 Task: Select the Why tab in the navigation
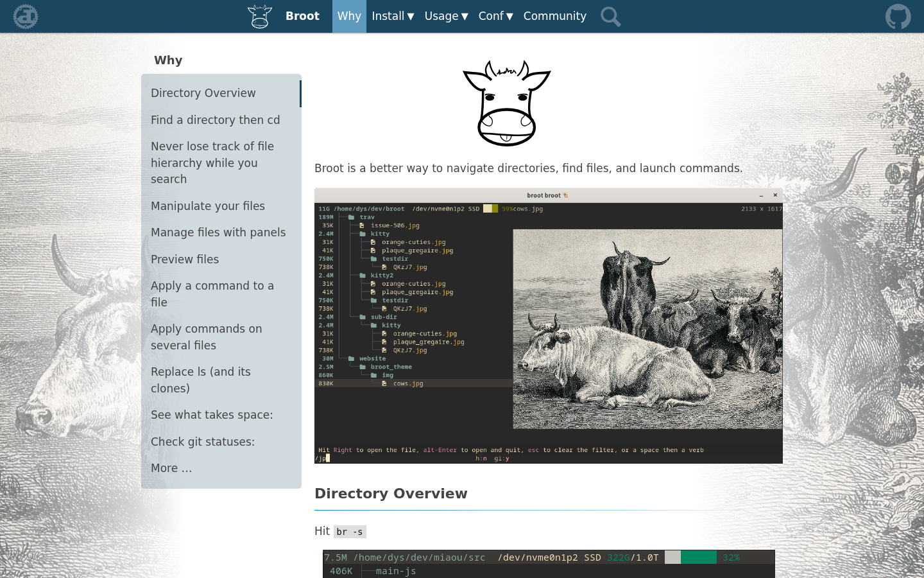pos(349,16)
